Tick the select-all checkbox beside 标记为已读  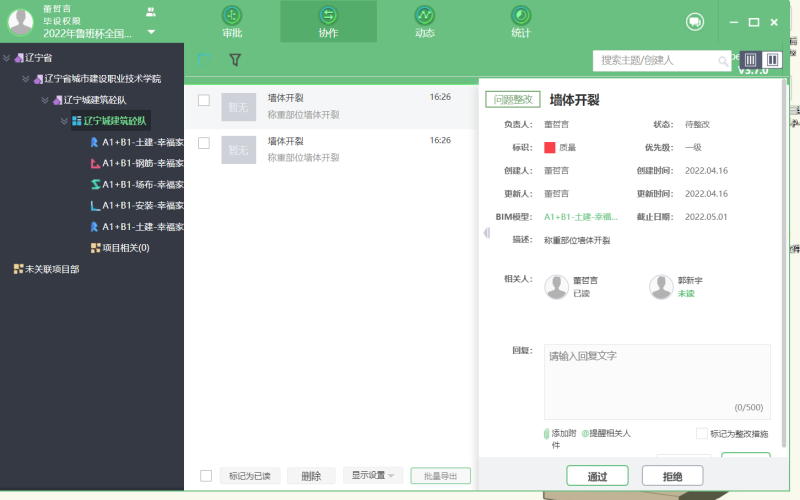click(x=206, y=476)
